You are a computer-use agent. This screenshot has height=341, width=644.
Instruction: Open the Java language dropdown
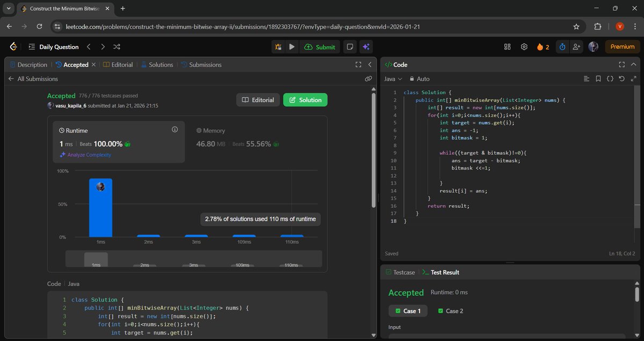pyautogui.click(x=393, y=79)
